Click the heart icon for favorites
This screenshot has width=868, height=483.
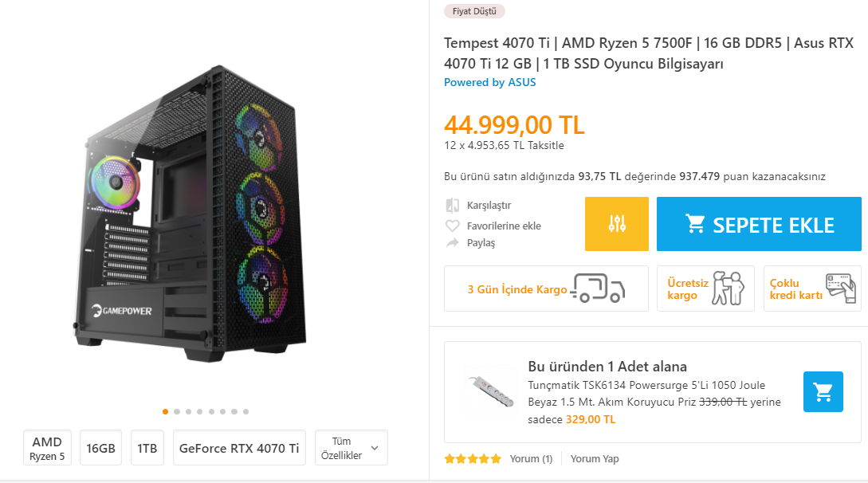452,226
